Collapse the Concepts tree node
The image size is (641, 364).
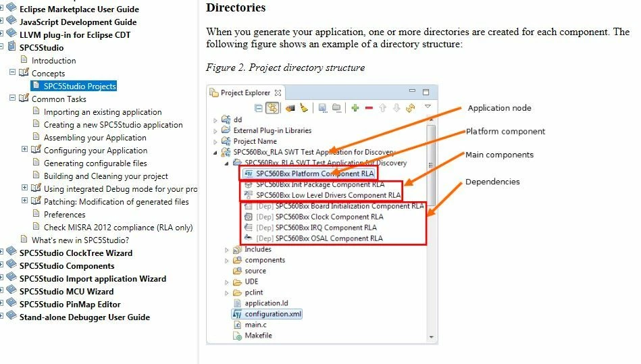coord(12,72)
